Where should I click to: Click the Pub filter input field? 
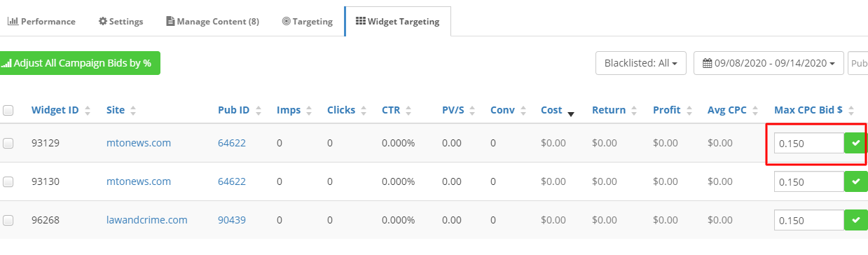pyautogui.click(x=857, y=63)
